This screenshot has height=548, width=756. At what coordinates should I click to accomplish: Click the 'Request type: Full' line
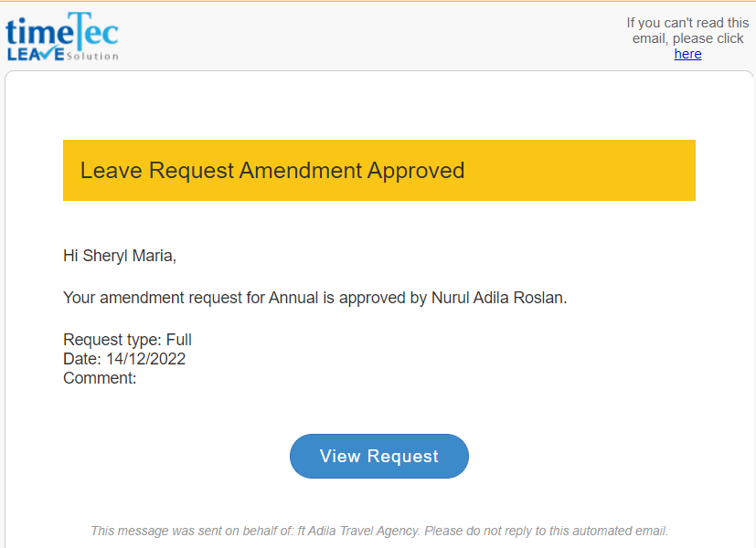pyautogui.click(x=127, y=340)
